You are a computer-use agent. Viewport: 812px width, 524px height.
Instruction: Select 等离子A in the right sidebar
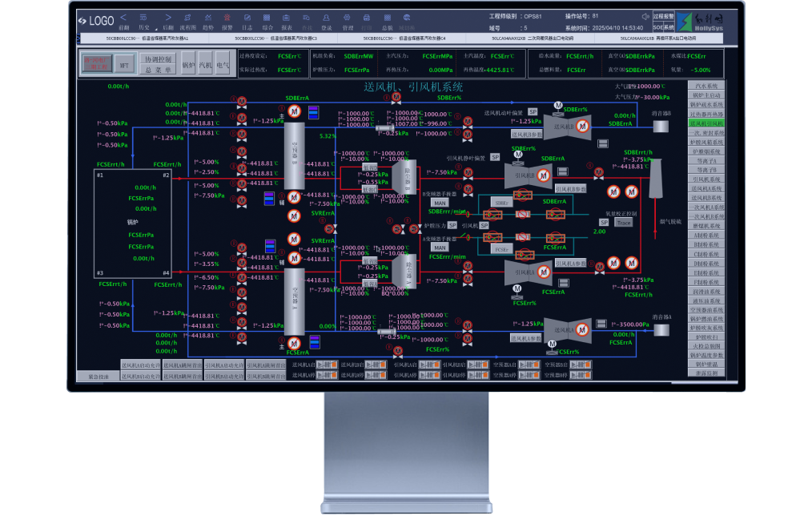pos(706,160)
